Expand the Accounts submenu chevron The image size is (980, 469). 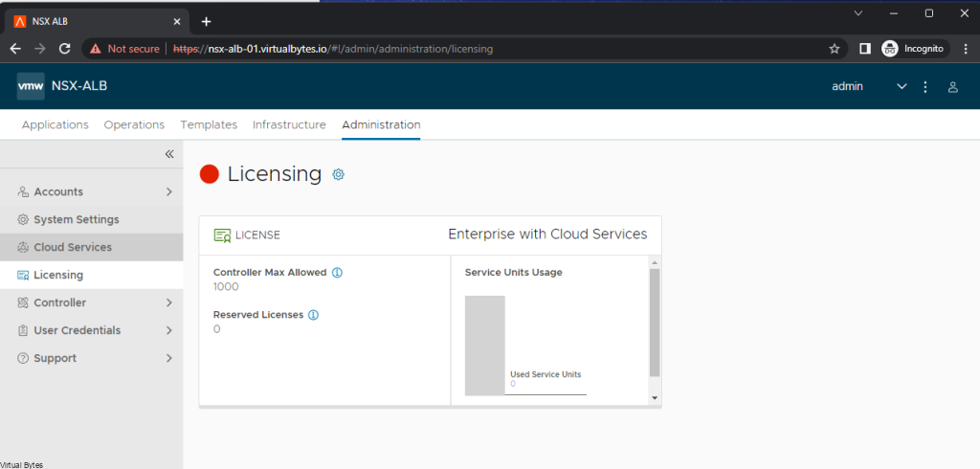pyautogui.click(x=169, y=192)
